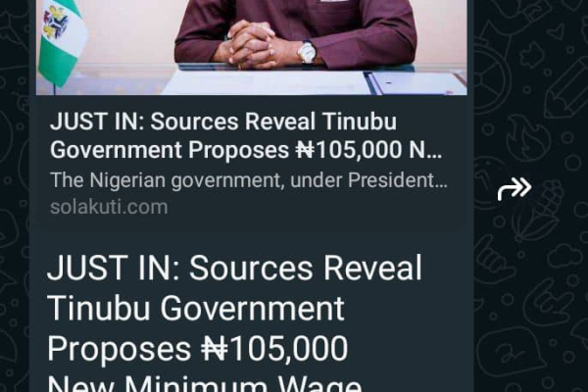Select the message body line 'JUST IN: Sources Reveal'
The height and width of the screenshot is (392, 588).
pos(234,268)
